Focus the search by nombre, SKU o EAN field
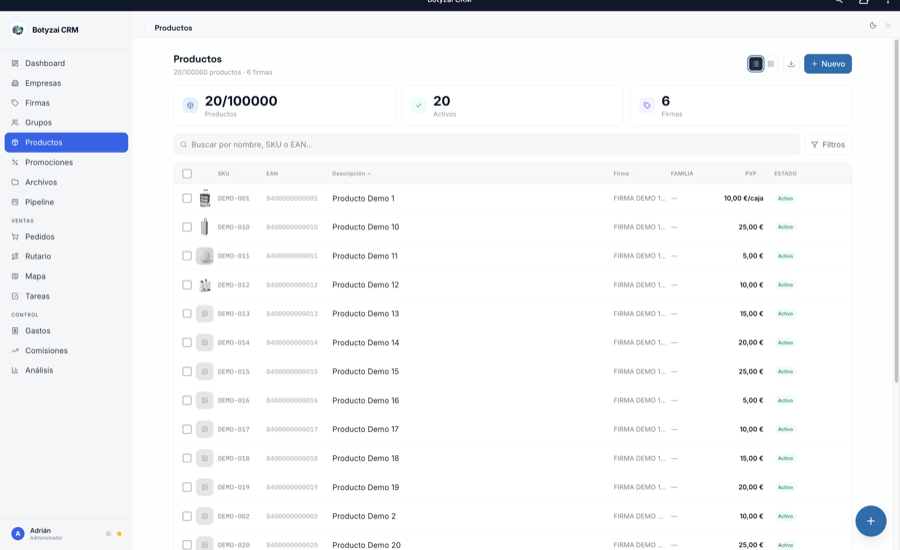This screenshot has width=900, height=550. 486,145
